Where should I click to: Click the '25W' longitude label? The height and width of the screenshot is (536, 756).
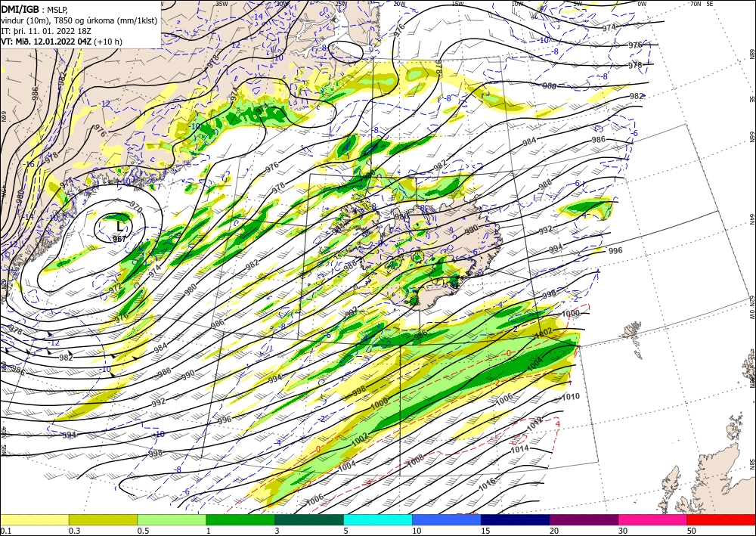[341, 4]
